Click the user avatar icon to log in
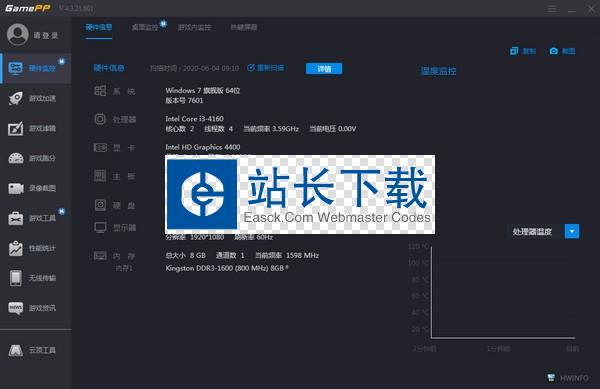Viewport: 600px width, 389px height. pyautogui.click(x=18, y=34)
